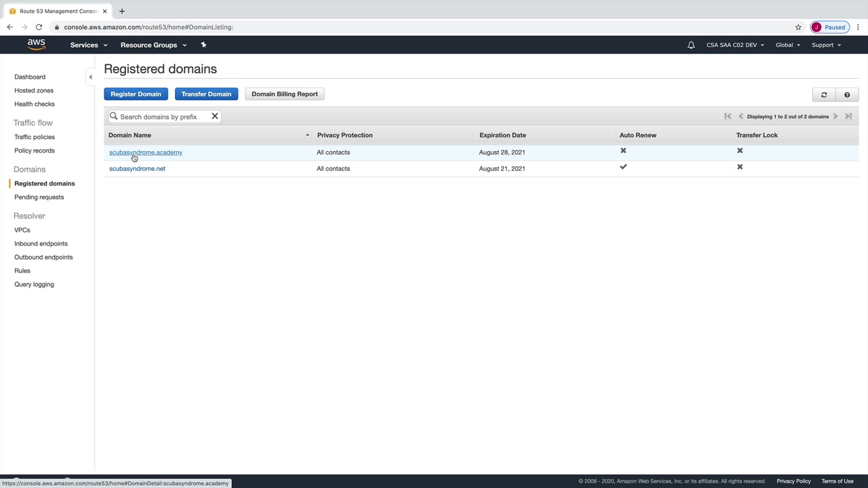This screenshot has width=868, height=488.
Task: Open the notifications bell
Action: point(691,45)
